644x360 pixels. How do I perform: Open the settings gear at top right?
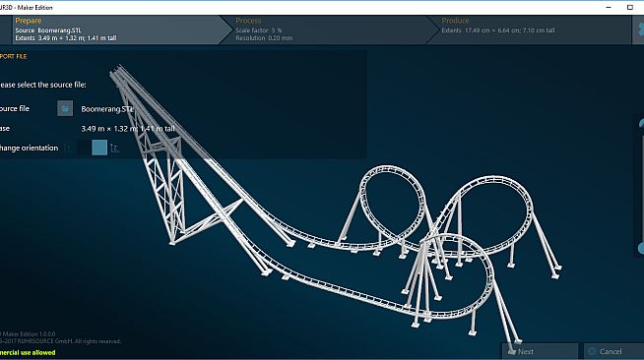pyautogui.click(x=639, y=30)
